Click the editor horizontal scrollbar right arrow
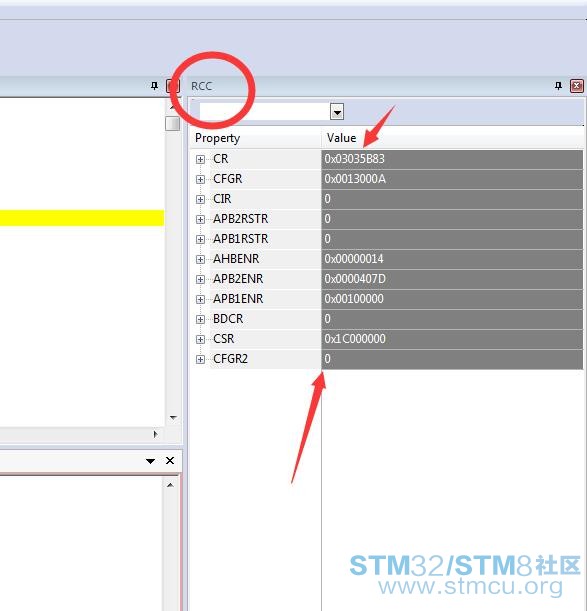This screenshot has height=611, width=587. (156, 434)
